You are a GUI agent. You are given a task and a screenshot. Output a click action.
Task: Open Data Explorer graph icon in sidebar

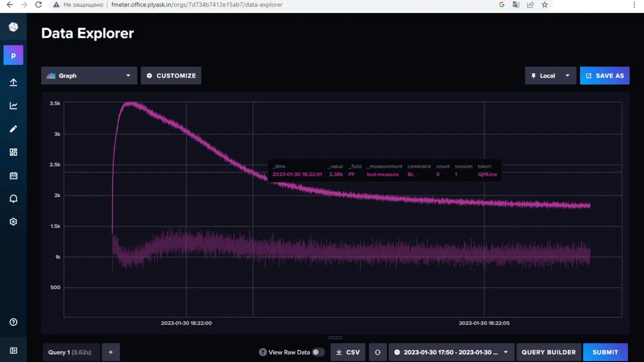tap(14, 106)
